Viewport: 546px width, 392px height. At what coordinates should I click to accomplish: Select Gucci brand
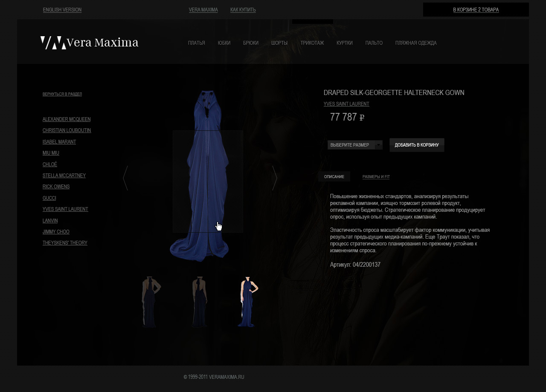coord(49,198)
